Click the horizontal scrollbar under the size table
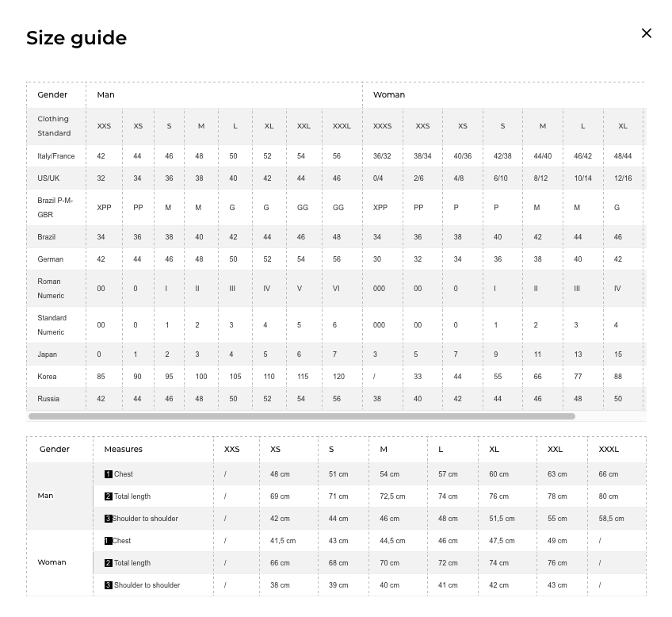This screenshot has width=672, height=617. click(301, 416)
